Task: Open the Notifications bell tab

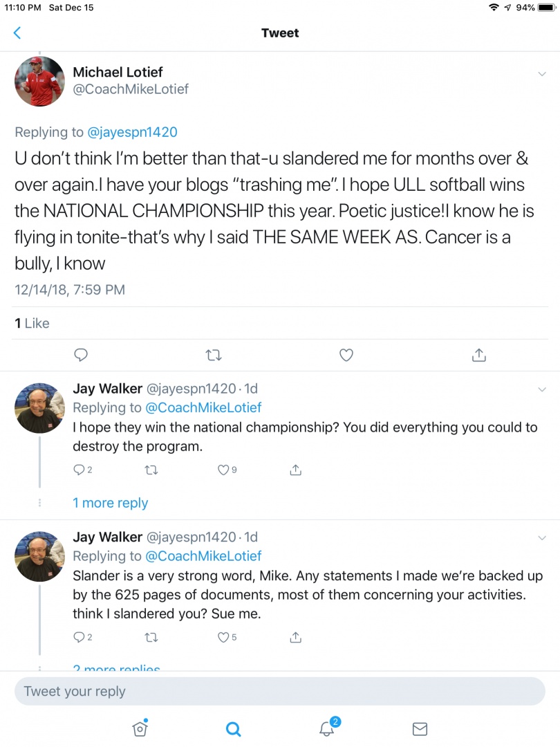Action: (327, 728)
